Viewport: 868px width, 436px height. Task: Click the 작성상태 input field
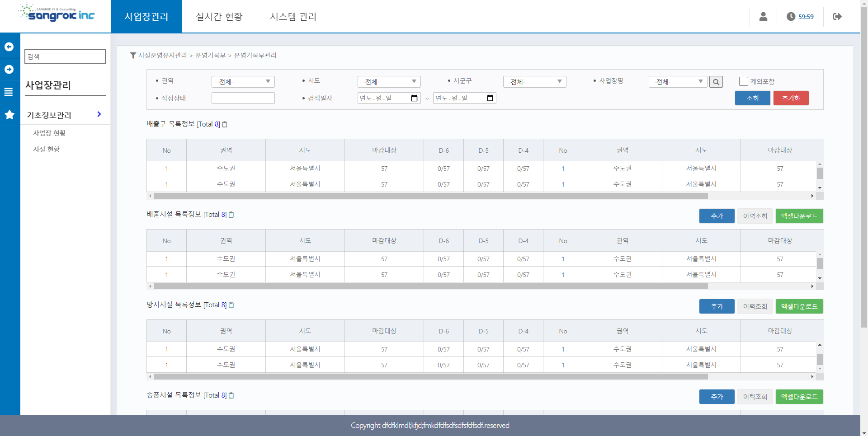[243, 98]
